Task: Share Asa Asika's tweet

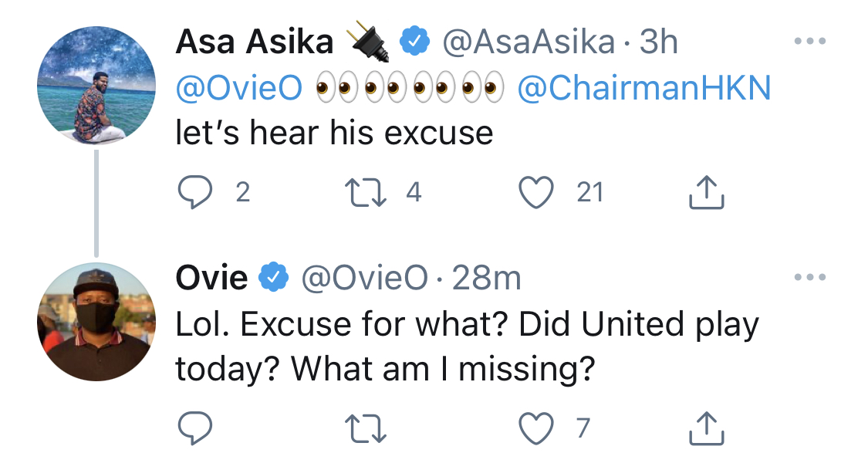Action: 706,193
